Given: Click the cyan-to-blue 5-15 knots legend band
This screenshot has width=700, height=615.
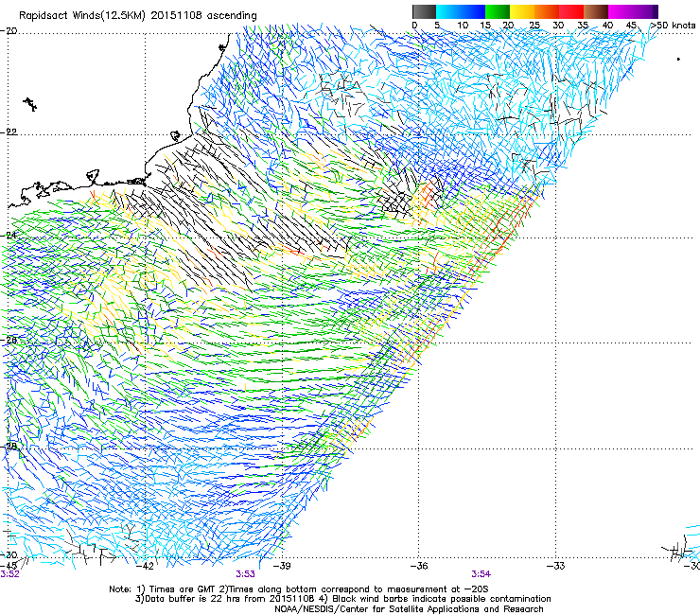Looking at the screenshot, I should tap(461, 11).
